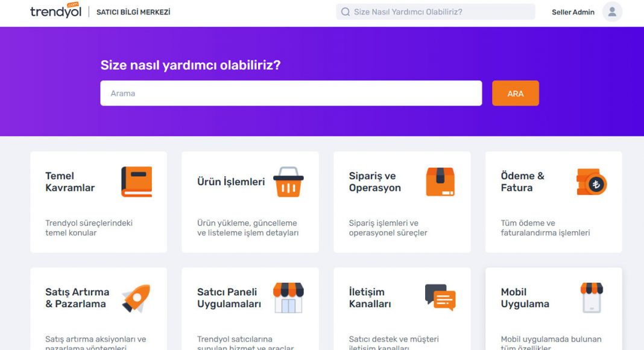Click the book icon for Temel Kavramlar
Viewport: 644px width, 350px height.
point(137,182)
